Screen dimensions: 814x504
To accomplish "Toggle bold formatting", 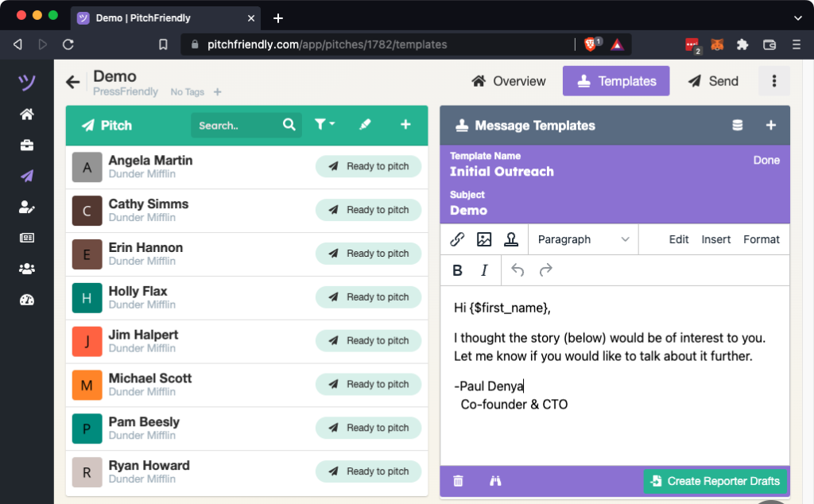I will pos(457,270).
